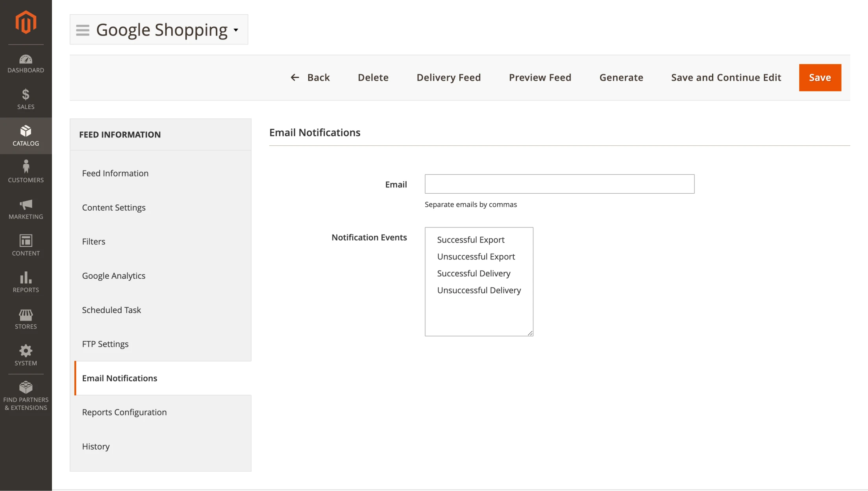The width and height of the screenshot is (868, 491).
Task: Open Sales dollar icon menu
Action: click(x=26, y=94)
